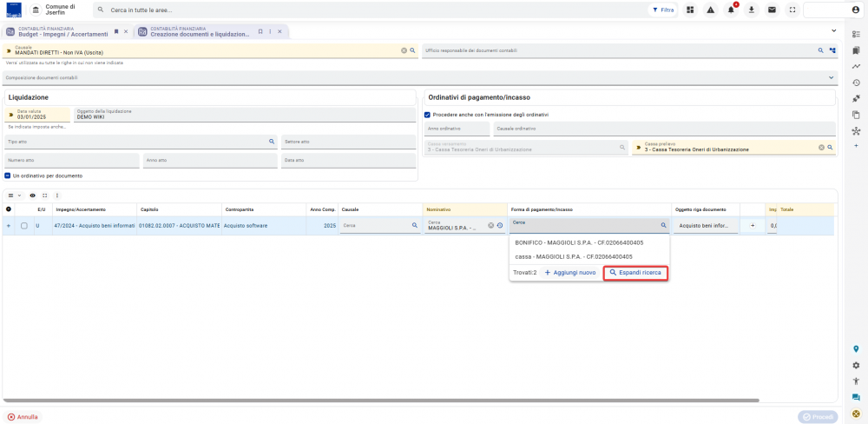The height and width of the screenshot is (424, 868).
Task: Click the Procedi button
Action: [818, 417]
